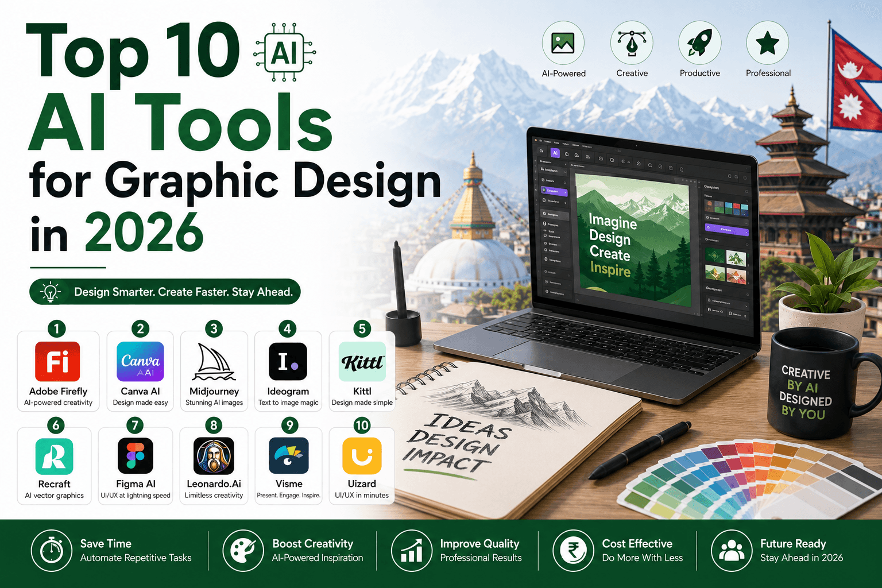Click the 'Present. Engage. Inspire.' caption

coord(289,496)
